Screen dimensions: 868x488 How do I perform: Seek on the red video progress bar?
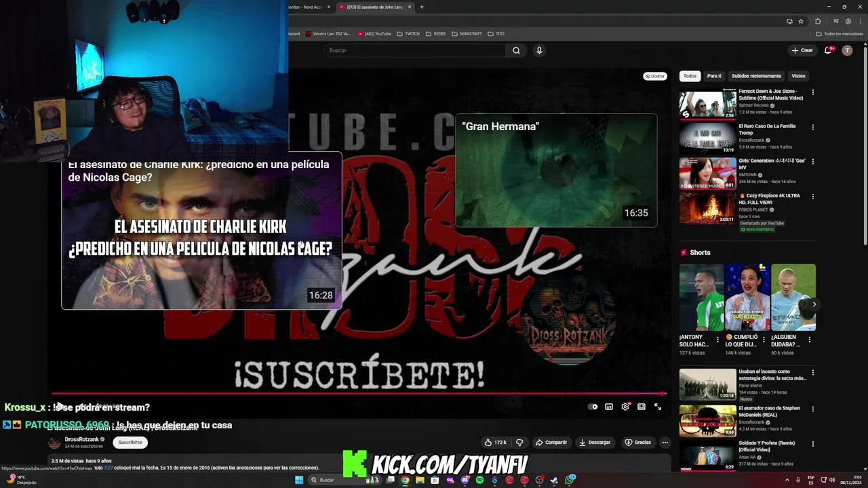click(359, 393)
